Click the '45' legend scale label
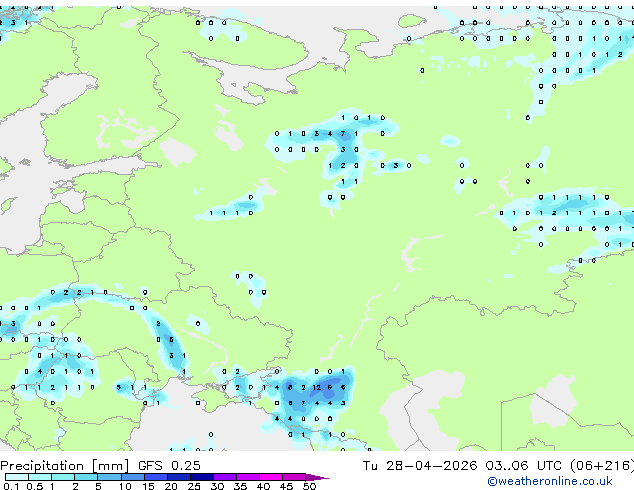 coord(286,486)
